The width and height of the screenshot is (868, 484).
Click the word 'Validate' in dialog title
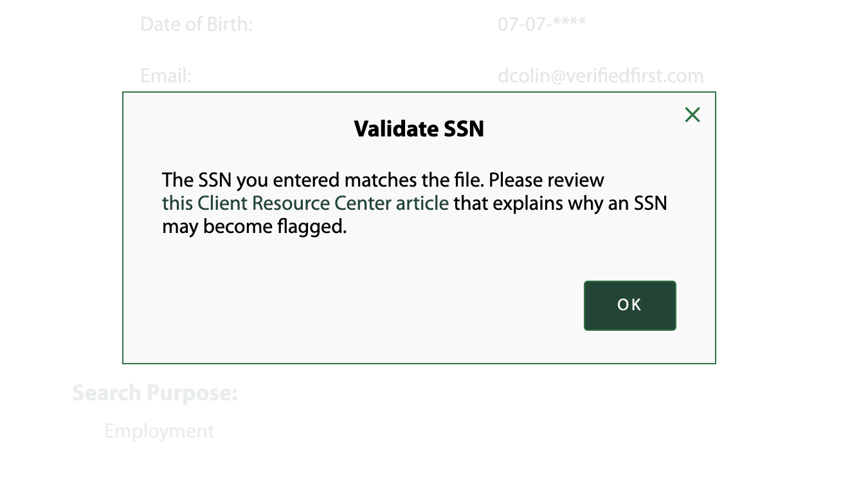coord(396,129)
